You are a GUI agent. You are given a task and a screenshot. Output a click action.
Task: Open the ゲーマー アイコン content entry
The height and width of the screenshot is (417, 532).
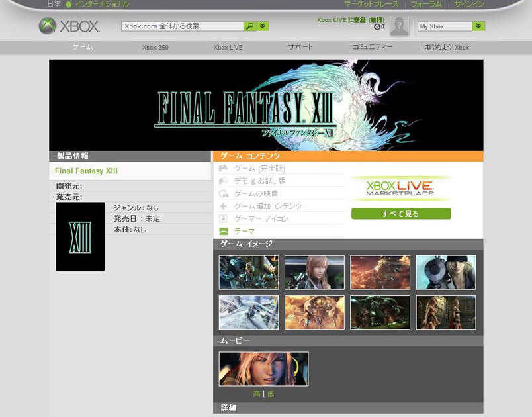tap(261, 218)
